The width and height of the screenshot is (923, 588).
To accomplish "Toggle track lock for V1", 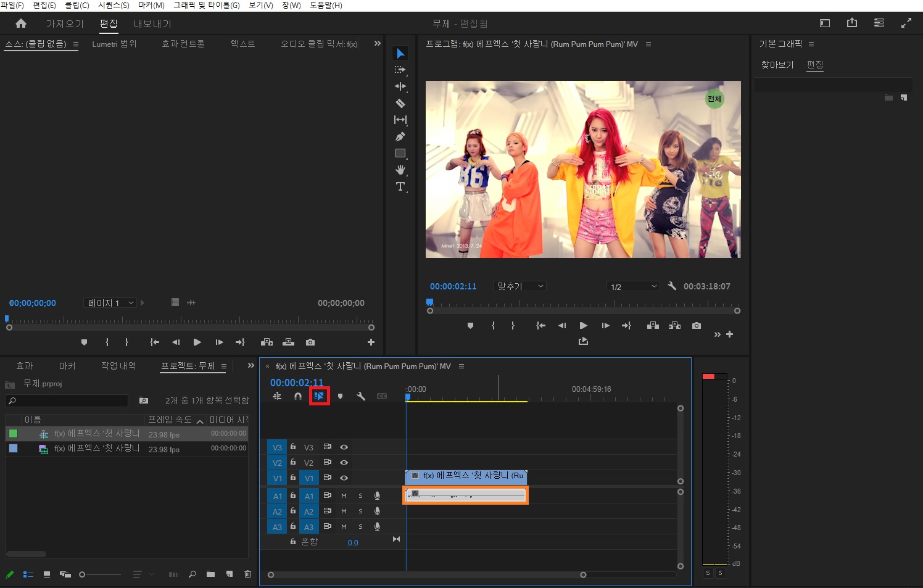I will coord(293,478).
